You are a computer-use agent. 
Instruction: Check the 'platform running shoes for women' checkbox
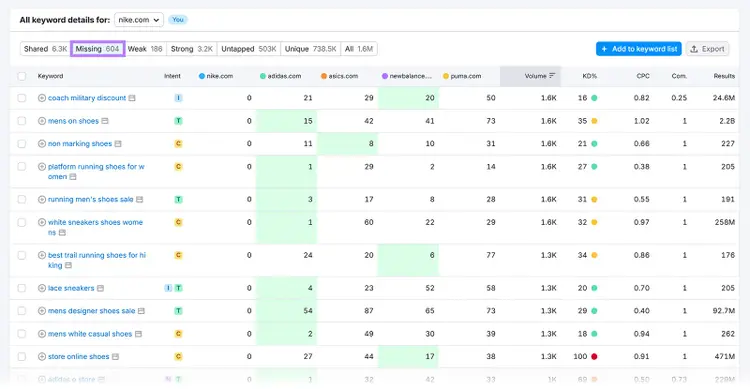point(22,167)
